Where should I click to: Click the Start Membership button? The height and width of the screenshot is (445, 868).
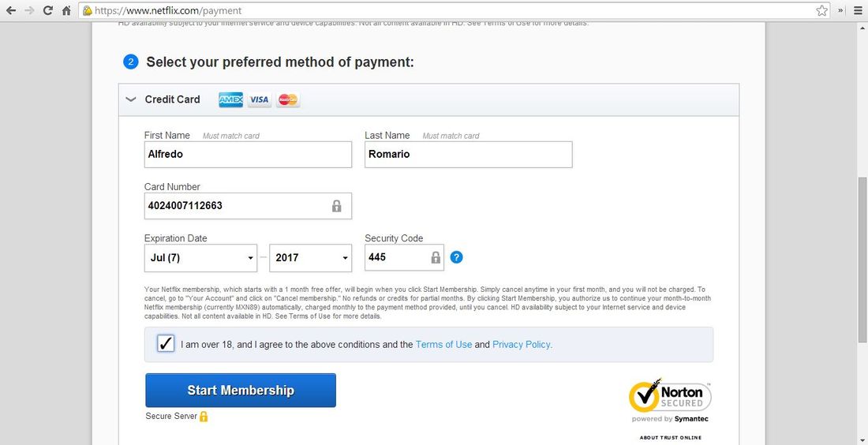(241, 391)
